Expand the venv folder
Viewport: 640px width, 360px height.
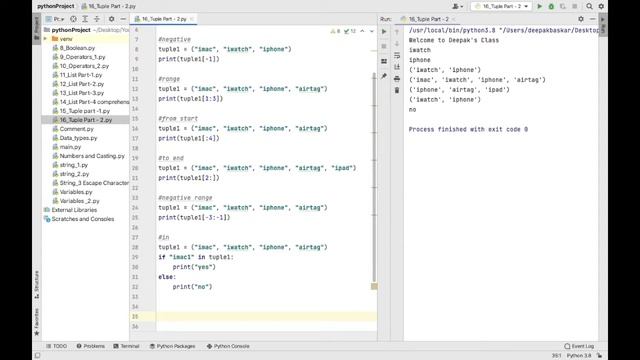tap(45, 39)
